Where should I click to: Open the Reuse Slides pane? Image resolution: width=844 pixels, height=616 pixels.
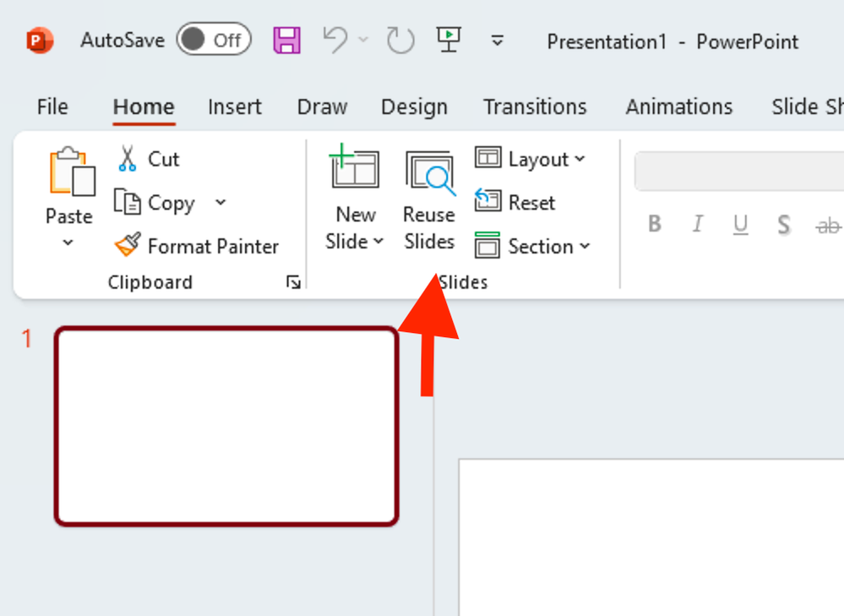click(x=429, y=201)
